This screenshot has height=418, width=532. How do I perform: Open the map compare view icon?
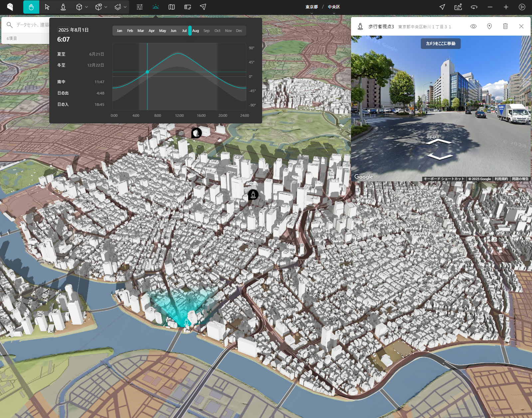tap(172, 7)
